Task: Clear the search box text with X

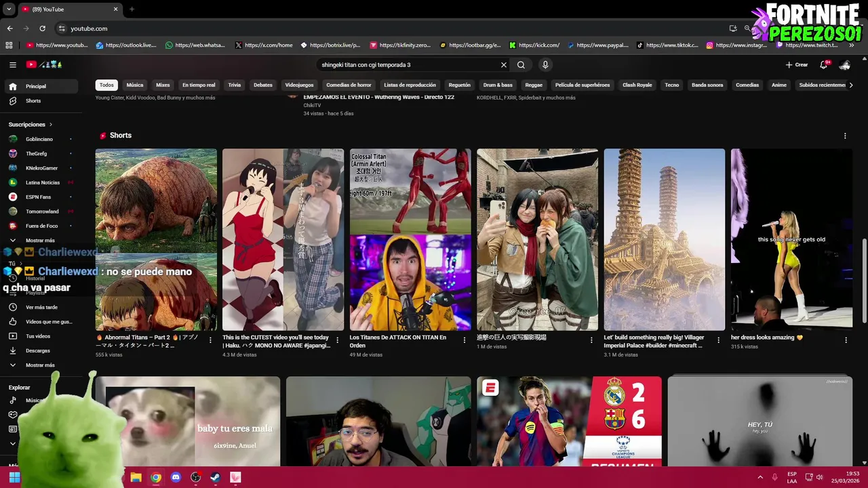Action: point(504,65)
